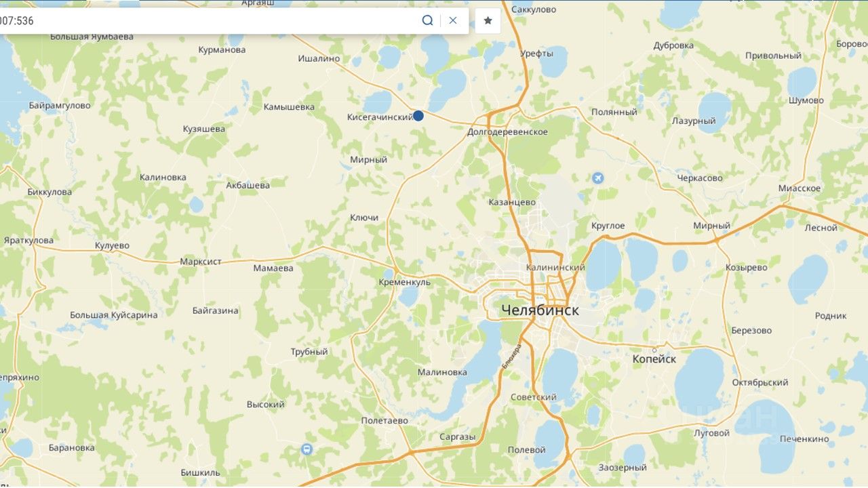Click the Марксист village label

tap(201, 262)
